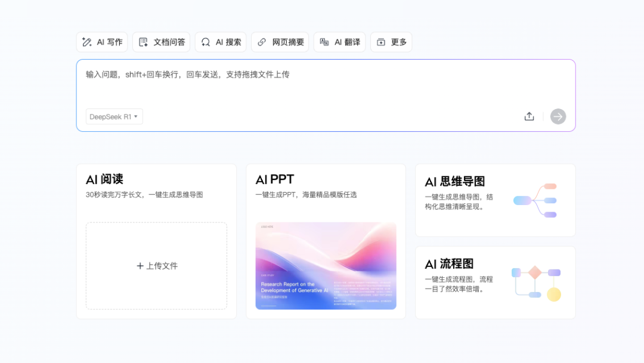Select the AI 写作 pen icon
The height and width of the screenshot is (363, 644).
pos(86,42)
